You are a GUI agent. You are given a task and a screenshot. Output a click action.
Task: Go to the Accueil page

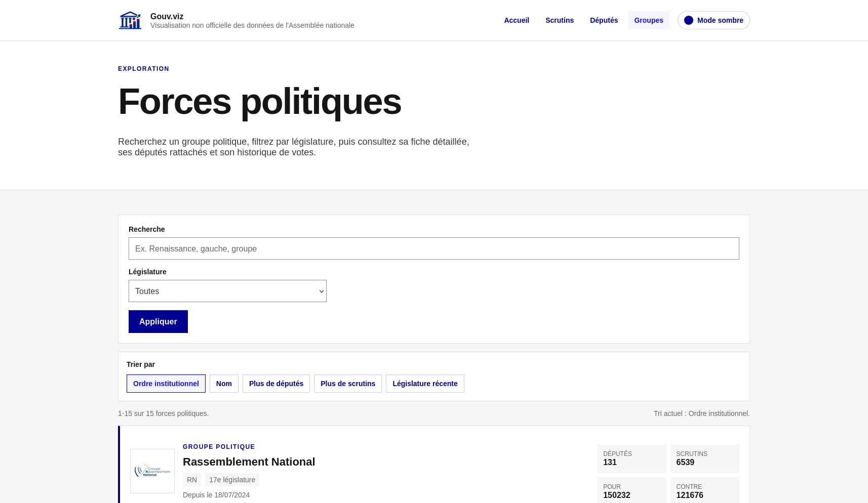[x=517, y=20]
